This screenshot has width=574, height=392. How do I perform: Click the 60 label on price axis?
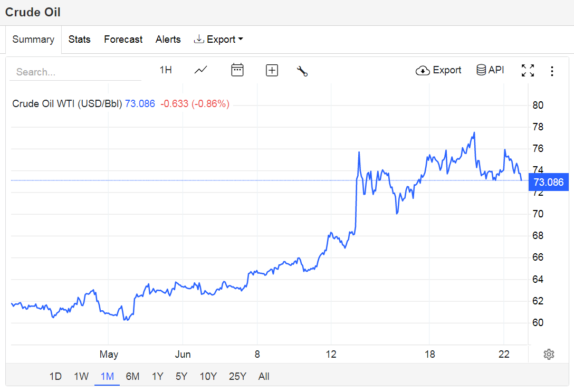tap(538, 322)
